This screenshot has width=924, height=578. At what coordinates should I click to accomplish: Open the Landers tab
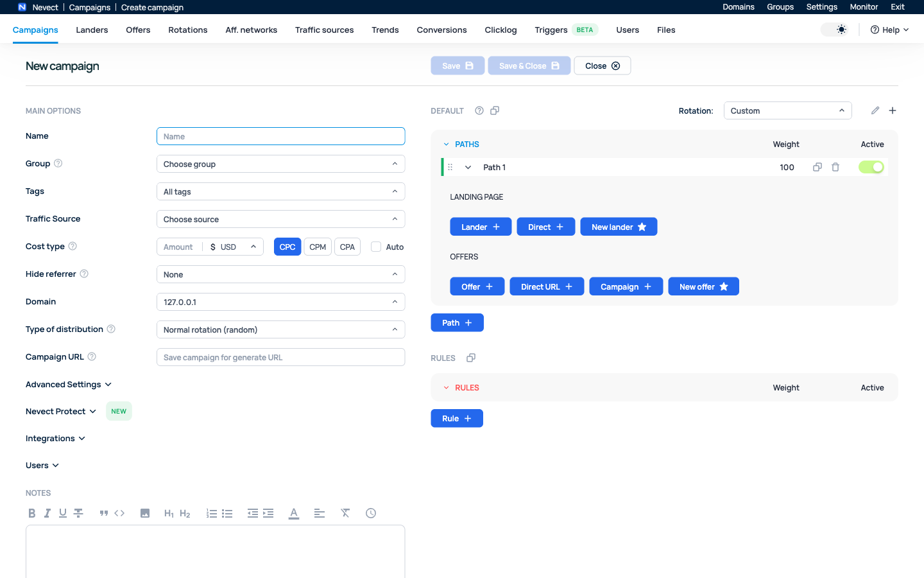[92, 30]
